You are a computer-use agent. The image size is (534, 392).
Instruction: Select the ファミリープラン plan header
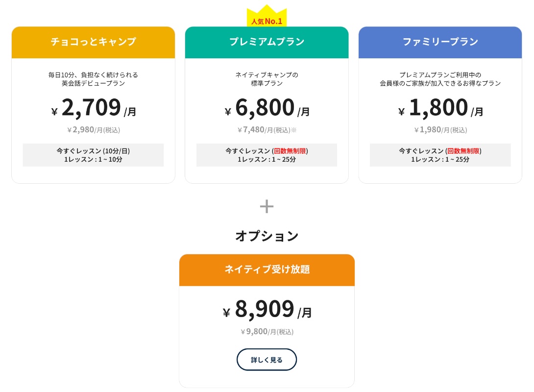click(x=440, y=42)
